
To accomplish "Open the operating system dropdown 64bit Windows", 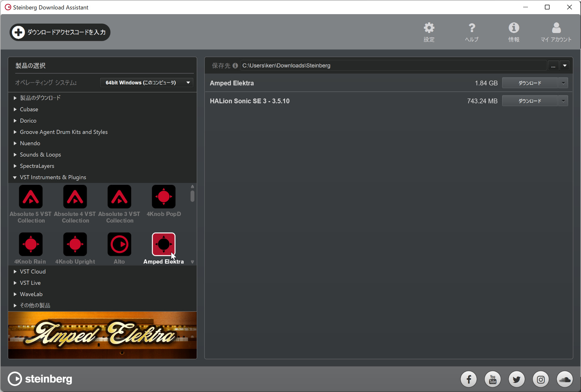I will click(147, 83).
